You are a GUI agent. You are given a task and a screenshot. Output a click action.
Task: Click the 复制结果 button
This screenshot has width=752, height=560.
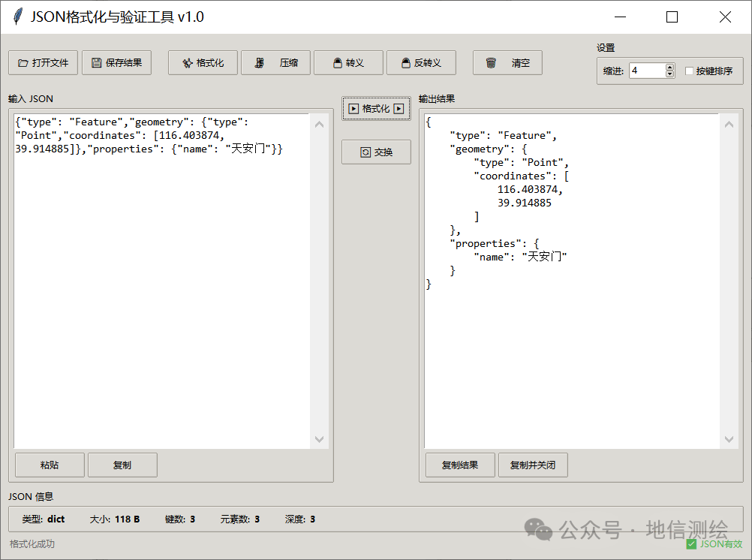[x=460, y=465]
